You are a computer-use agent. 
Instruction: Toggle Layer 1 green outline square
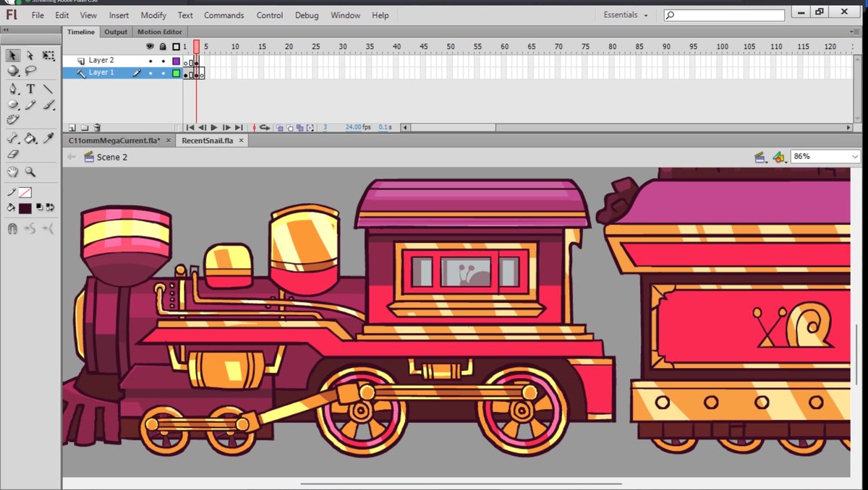pyautogui.click(x=176, y=73)
